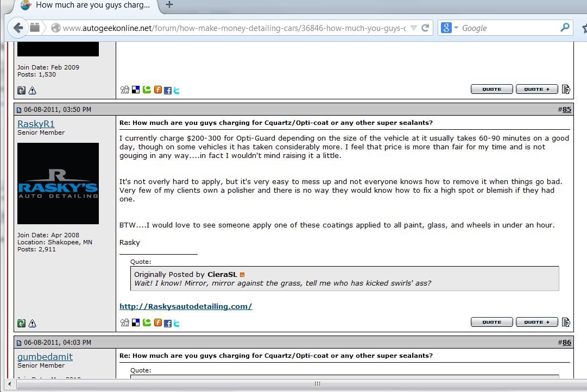
Task: Click post #86 'Re: How much...' title
Action: [276, 356]
